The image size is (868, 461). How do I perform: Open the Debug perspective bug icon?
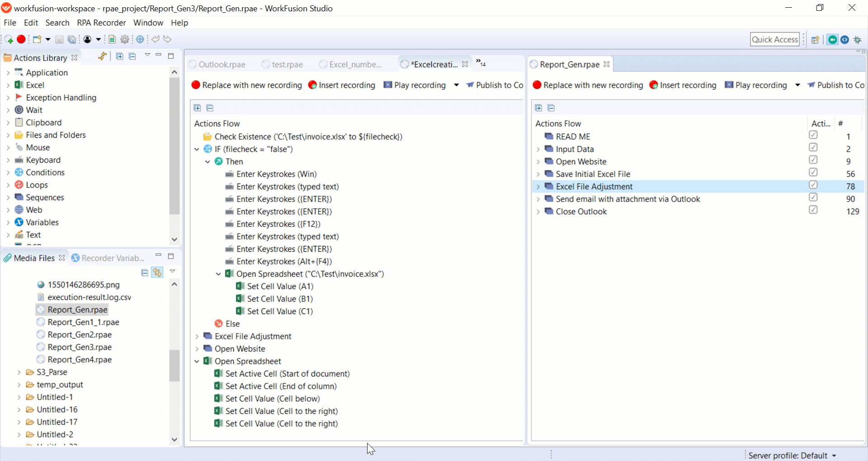pyautogui.click(x=858, y=40)
